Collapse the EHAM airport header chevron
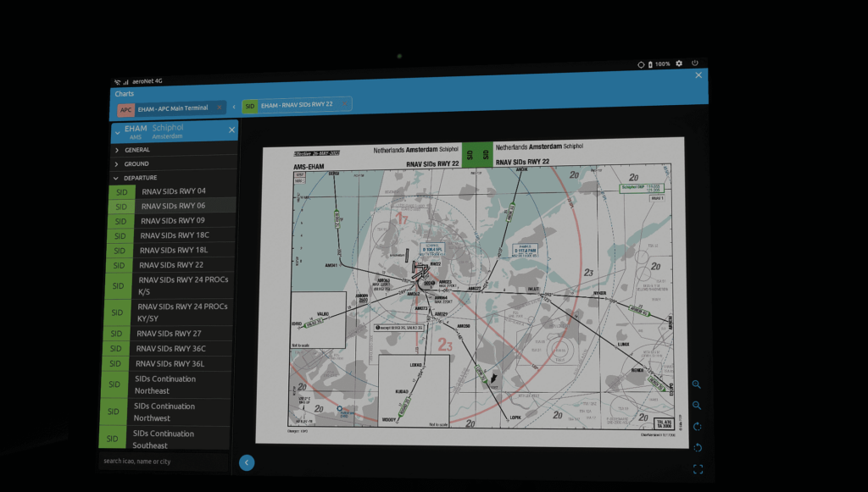Viewport: 868px width, 492px height. pyautogui.click(x=117, y=133)
